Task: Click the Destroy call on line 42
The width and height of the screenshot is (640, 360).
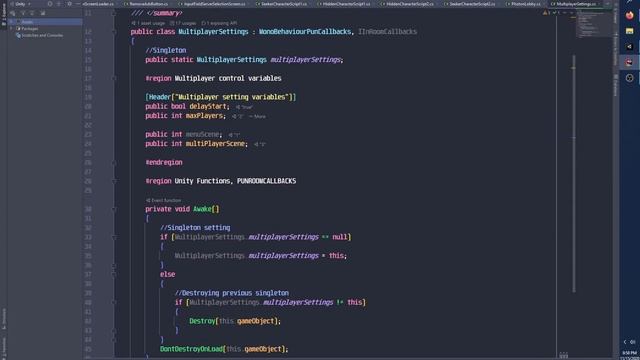Action: pyautogui.click(x=202, y=321)
